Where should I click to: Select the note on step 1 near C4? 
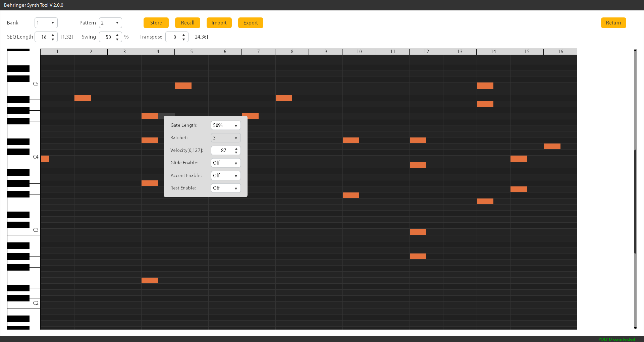pos(45,159)
